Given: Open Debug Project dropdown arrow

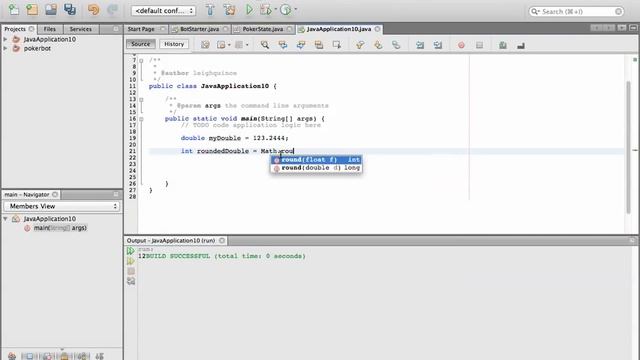Looking at the screenshot, I should click(x=276, y=9).
